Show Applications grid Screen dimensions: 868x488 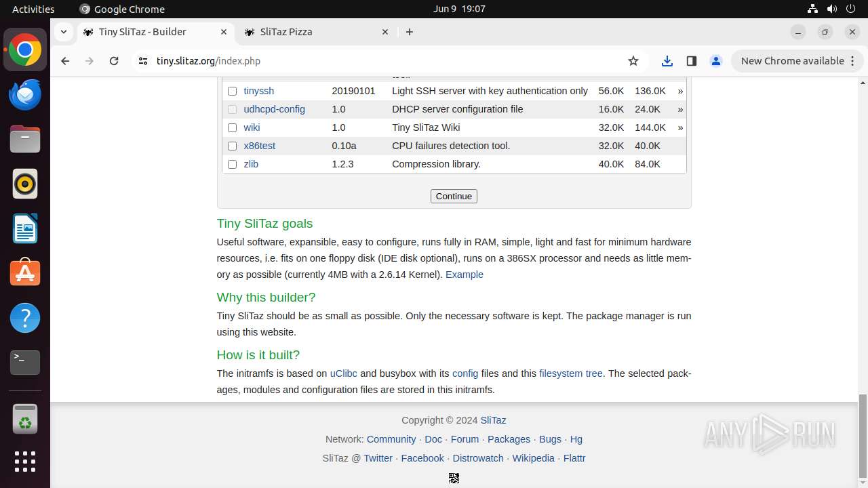point(25,462)
